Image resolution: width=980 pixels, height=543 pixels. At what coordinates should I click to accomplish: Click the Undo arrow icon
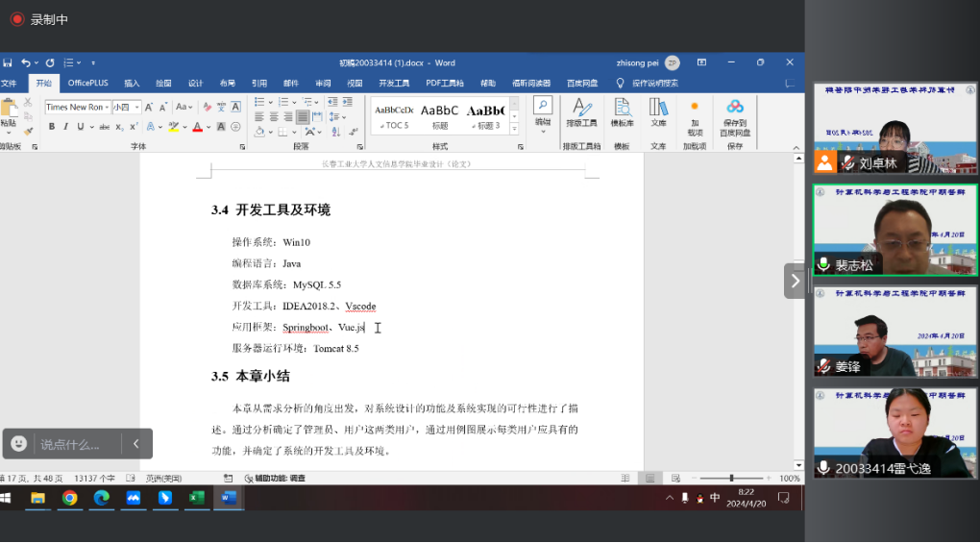point(26,62)
